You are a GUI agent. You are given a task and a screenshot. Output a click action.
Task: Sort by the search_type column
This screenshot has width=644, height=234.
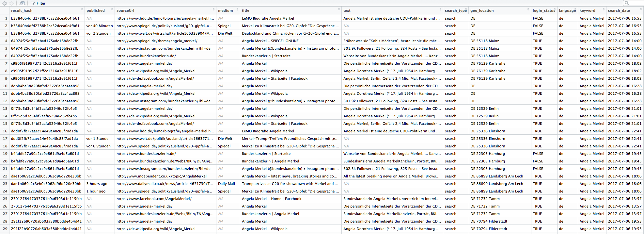(x=456, y=10)
